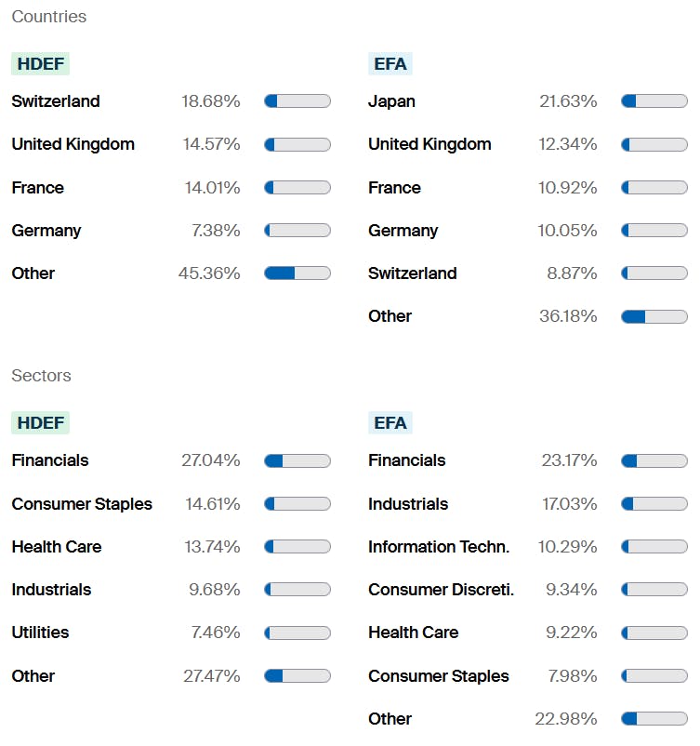Click the EFA Japan 21.63% progress bar

pyautogui.click(x=654, y=101)
